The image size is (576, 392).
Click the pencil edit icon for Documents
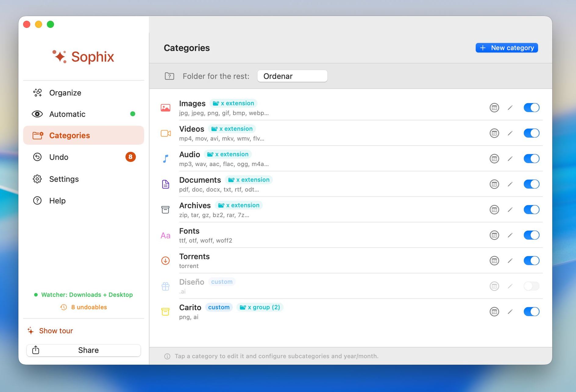(x=510, y=184)
